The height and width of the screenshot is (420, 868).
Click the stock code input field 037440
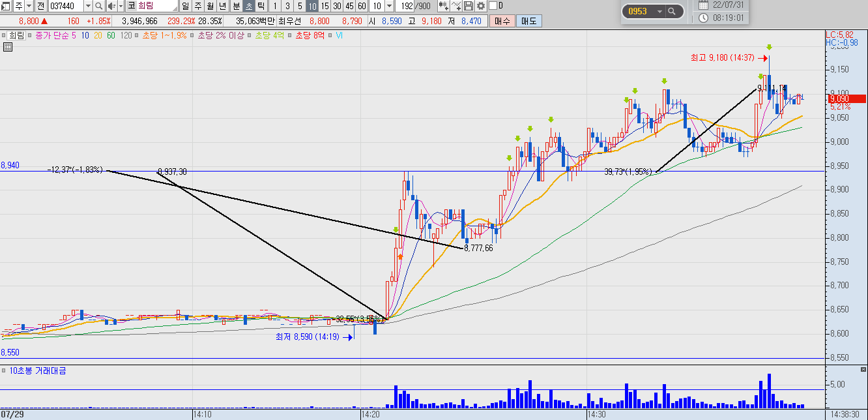[x=65, y=6]
